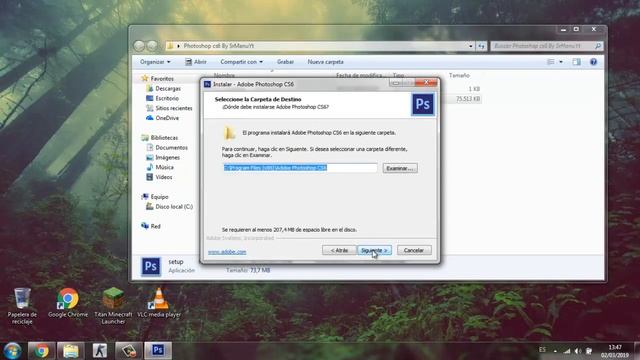The image size is (640, 360).
Task: Click the Explorer back navigation arrow
Action: (139, 46)
